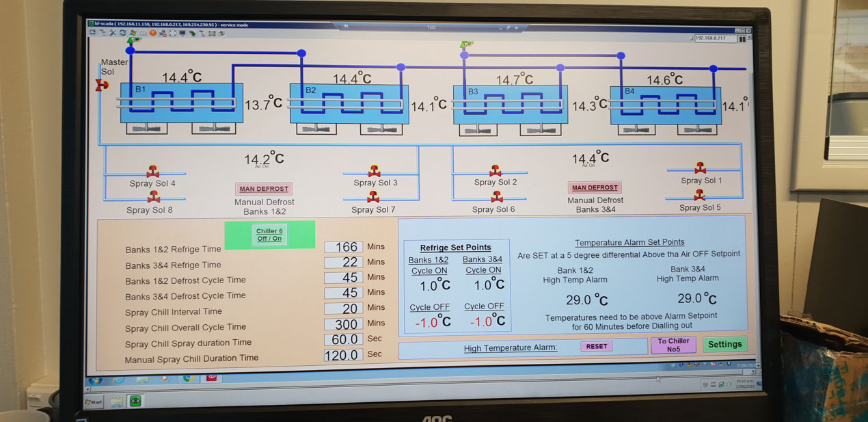Click Air On temperature 14.4°C for banks 3&4

coord(591,158)
